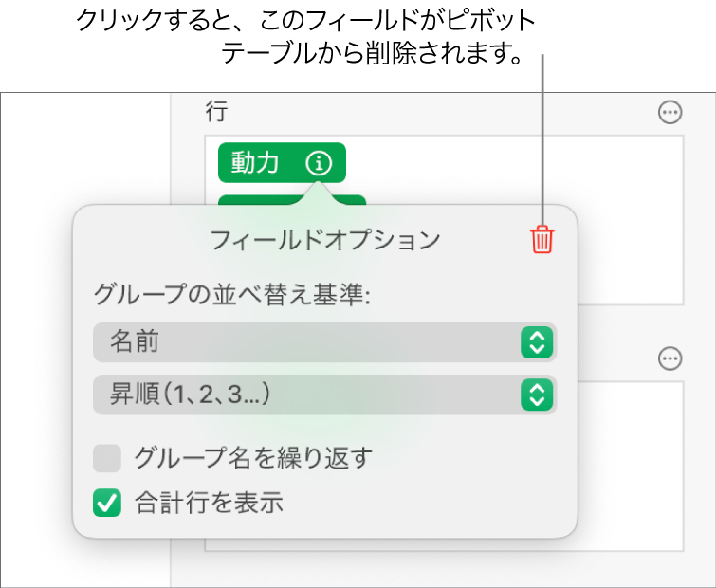Click the red trash icon to delete field
The width and height of the screenshot is (716, 588).
point(542,239)
